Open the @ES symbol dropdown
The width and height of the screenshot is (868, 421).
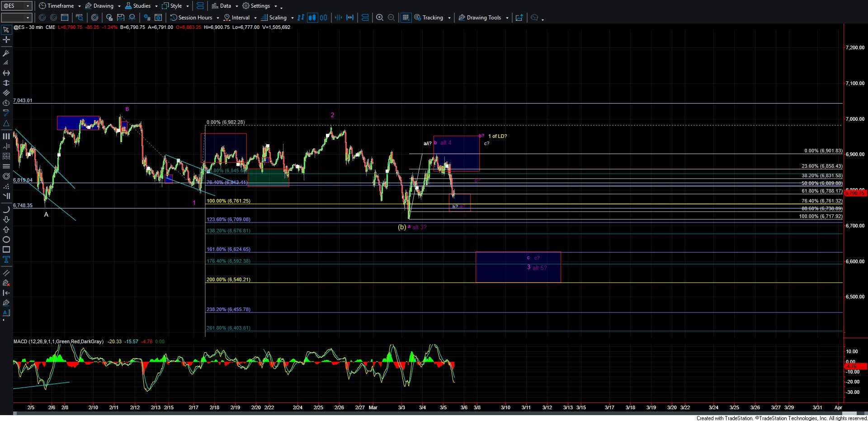point(16,6)
